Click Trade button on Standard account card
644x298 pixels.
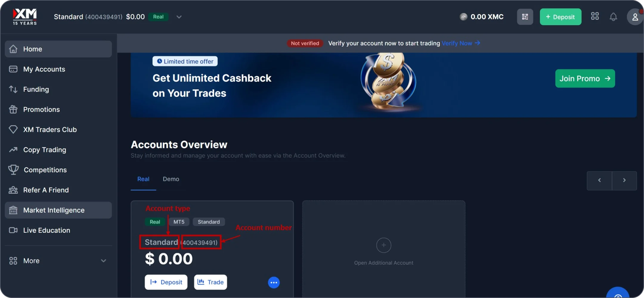pyautogui.click(x=210, y=282)
